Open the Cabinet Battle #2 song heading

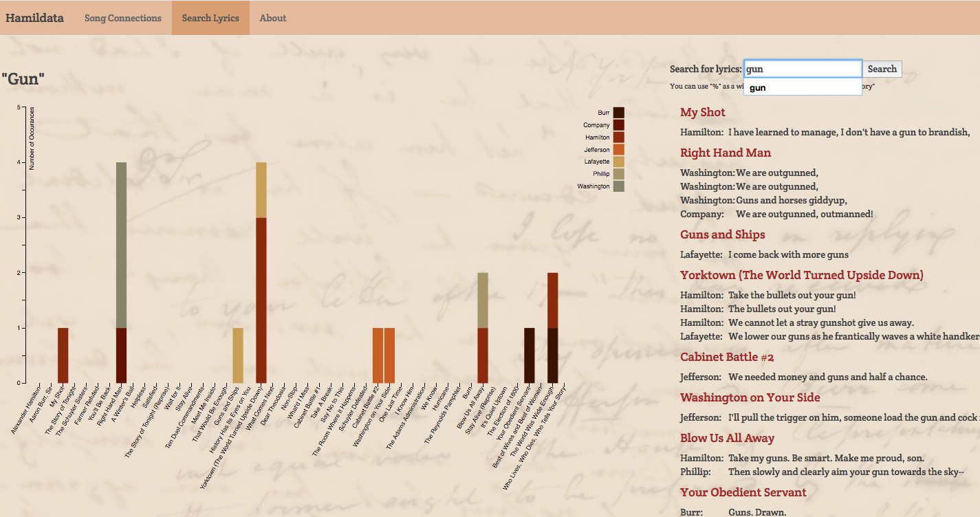pyautogui.click(x=728, y=357)
